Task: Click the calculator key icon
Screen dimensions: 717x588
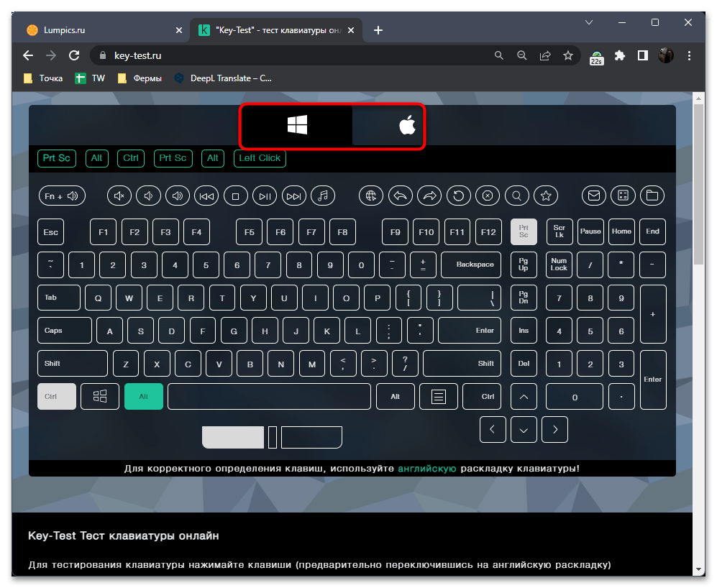Action: coord(624,196)
